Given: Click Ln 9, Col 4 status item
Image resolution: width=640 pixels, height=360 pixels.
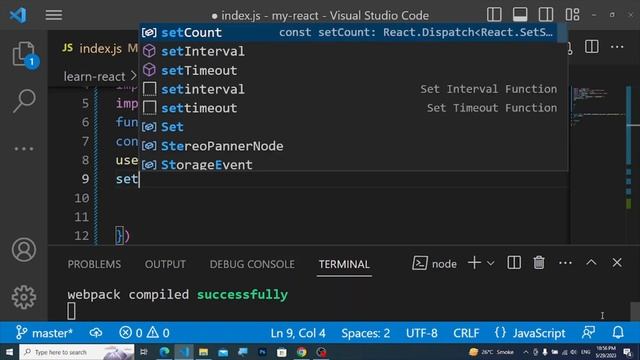Looking at the screenshot, I should (298, 333).
